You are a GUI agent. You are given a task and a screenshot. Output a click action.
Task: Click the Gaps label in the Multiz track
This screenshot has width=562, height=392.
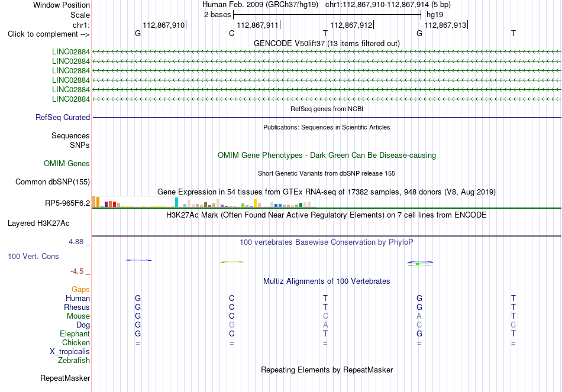tap(80, 289)
